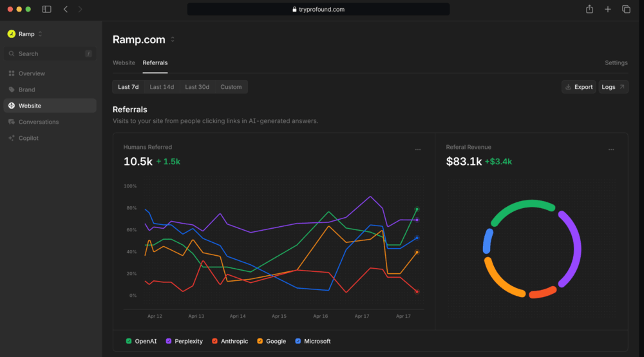This screenshot has height=357, width=644.
Task: Toggle the browser sidebar icon
Action: 46,9
